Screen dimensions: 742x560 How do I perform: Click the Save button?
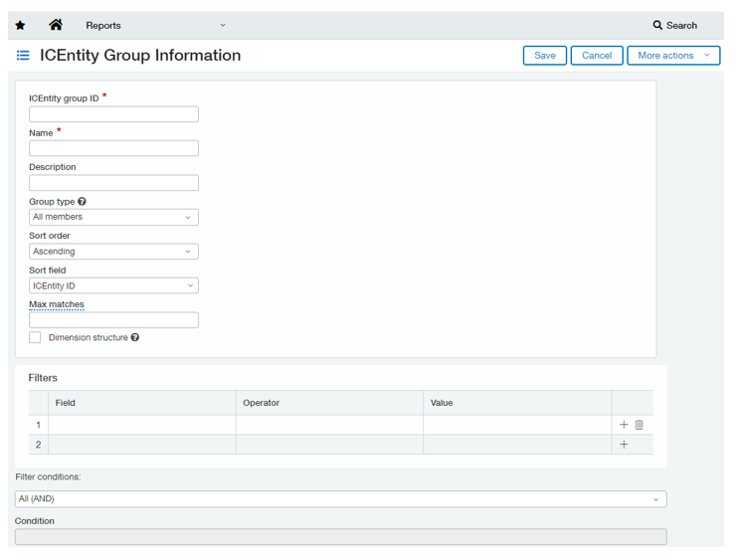click(x=544, y=56)
